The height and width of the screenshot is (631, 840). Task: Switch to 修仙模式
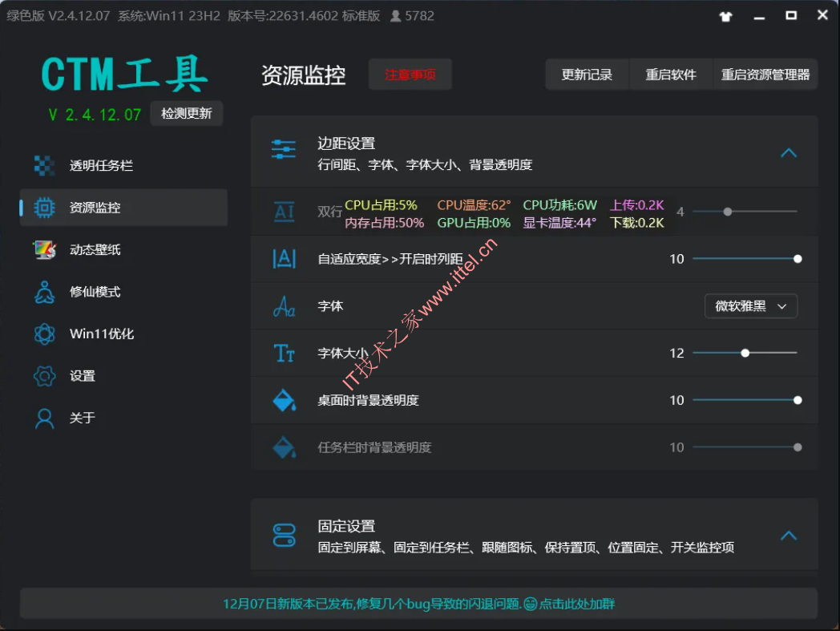pyautogui.click(x=123, y=292)
